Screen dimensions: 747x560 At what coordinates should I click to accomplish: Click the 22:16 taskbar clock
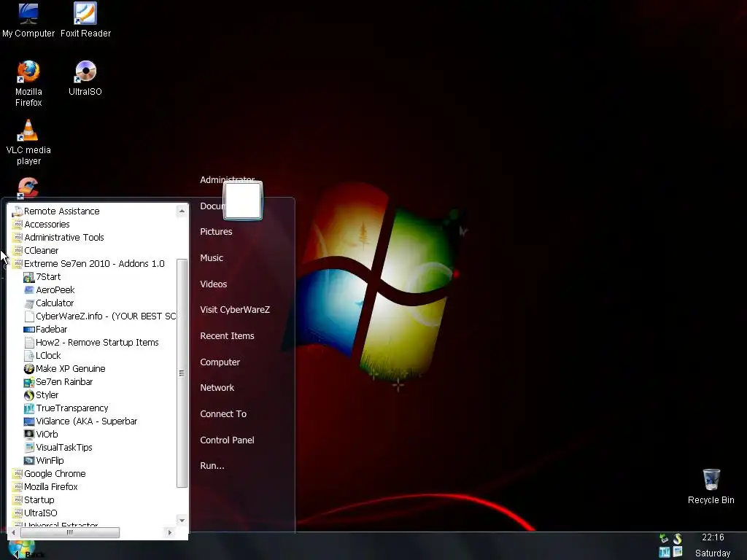click(x=713, y=537)
